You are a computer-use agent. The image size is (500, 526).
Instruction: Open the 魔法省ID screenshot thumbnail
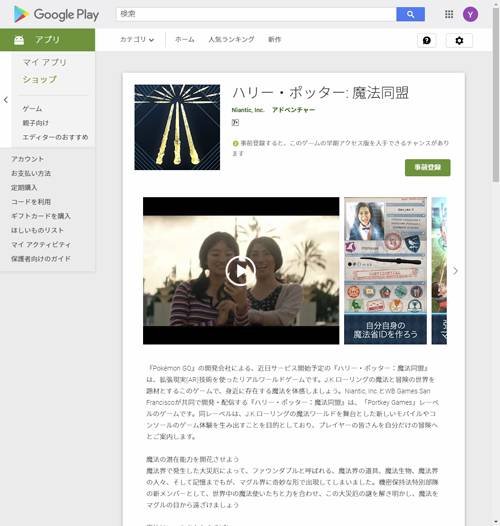(385, 271)
